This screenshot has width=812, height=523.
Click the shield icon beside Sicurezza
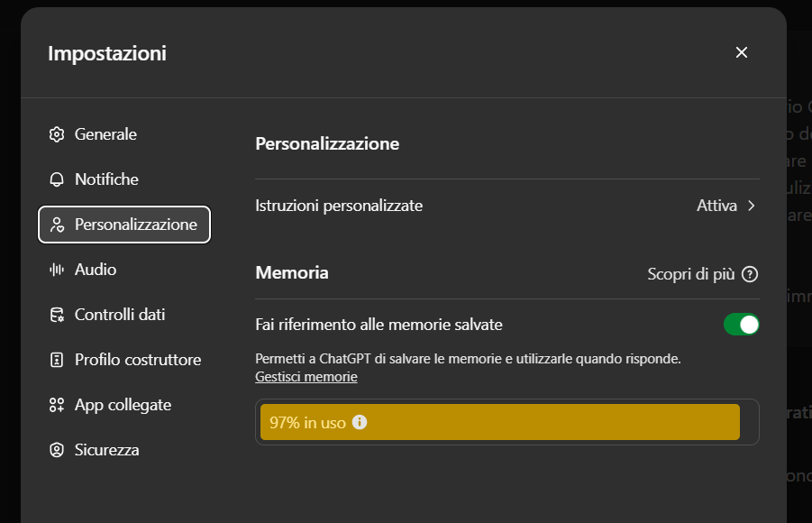(57, 450)
